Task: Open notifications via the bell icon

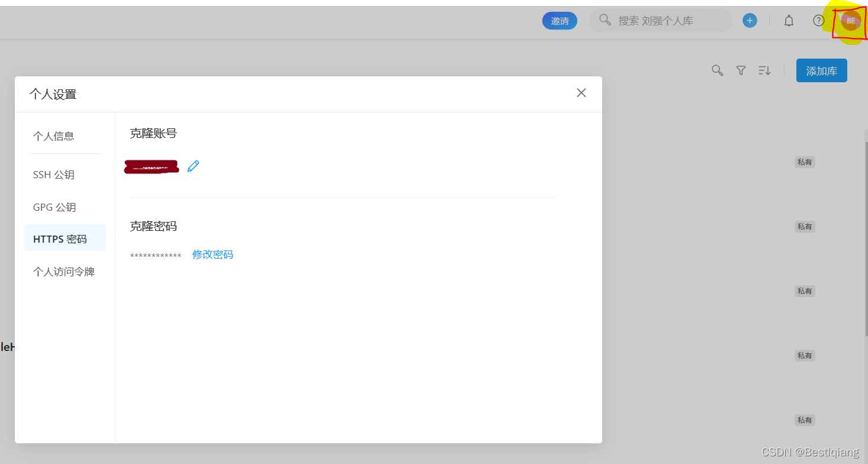Action: [789, 20]
